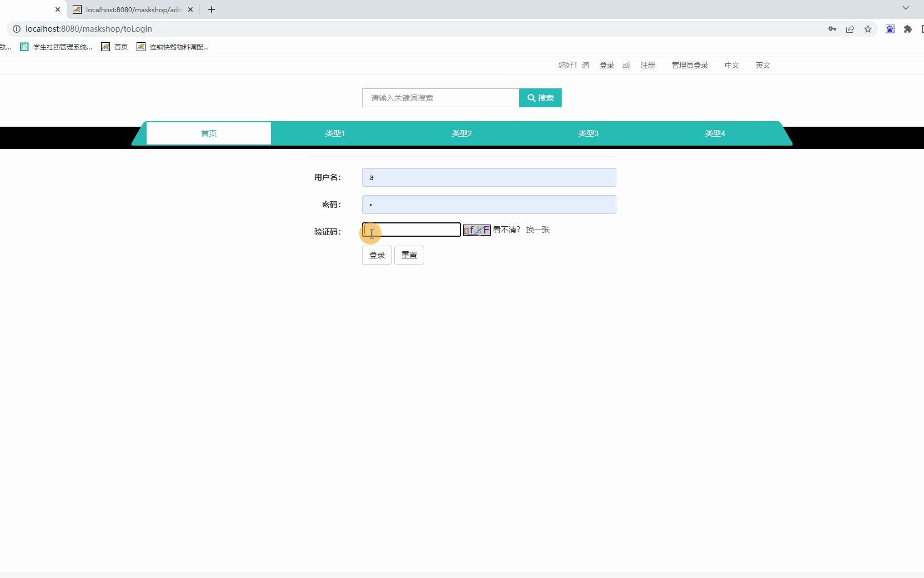Open 首页 bookmark in bookmarks bar
The image size is (924, 578).
(114, 47)
